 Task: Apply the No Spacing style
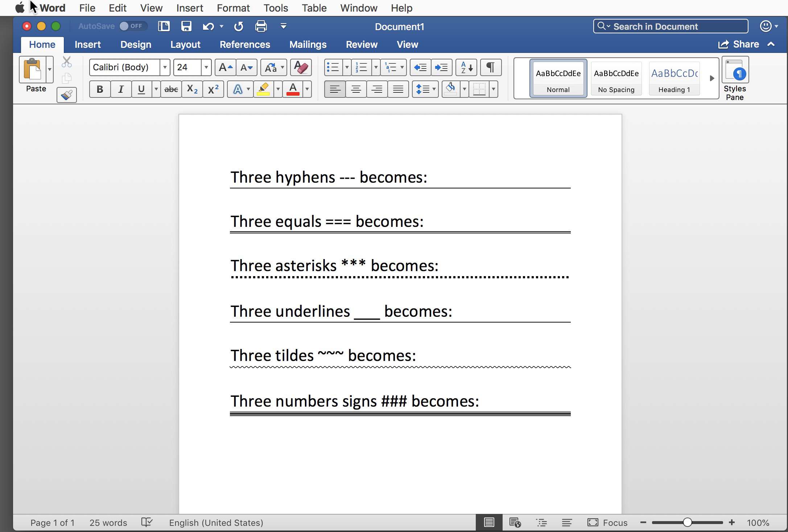pos(616,78)
